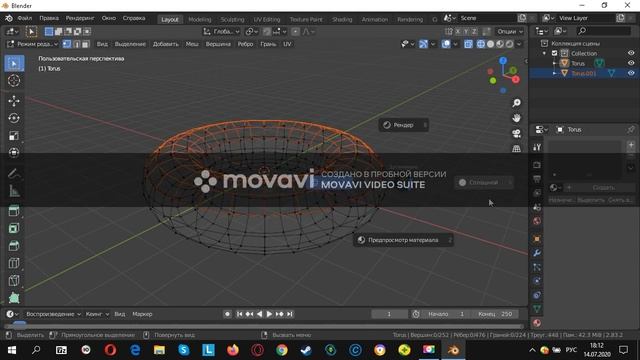
Task: Select the Poly Build tool
Action: [14, 298]
